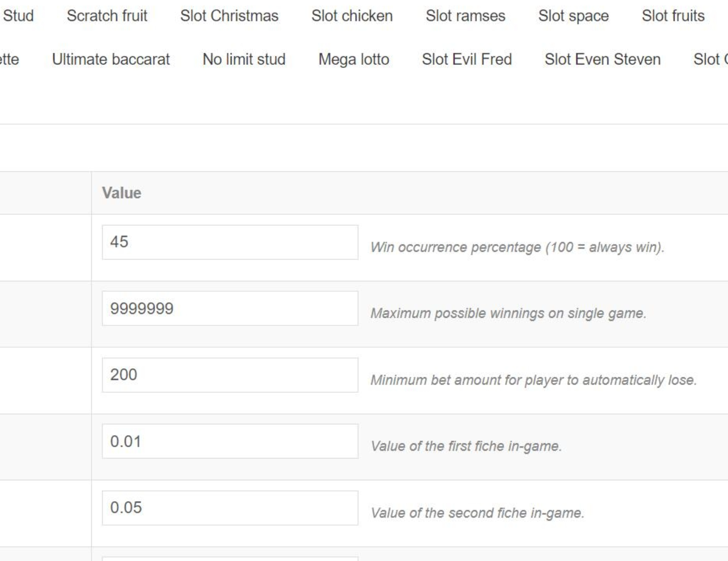Switch to the Slot fruits tab

point(673,16)
